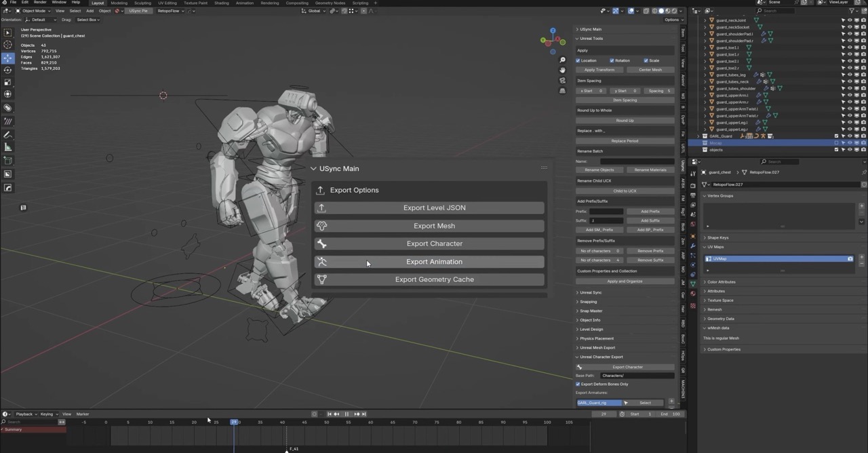Image resolution: width=868 pixels, height=453 pixels.
Task: Open the viewport Add menu
Action: [90, 11]
